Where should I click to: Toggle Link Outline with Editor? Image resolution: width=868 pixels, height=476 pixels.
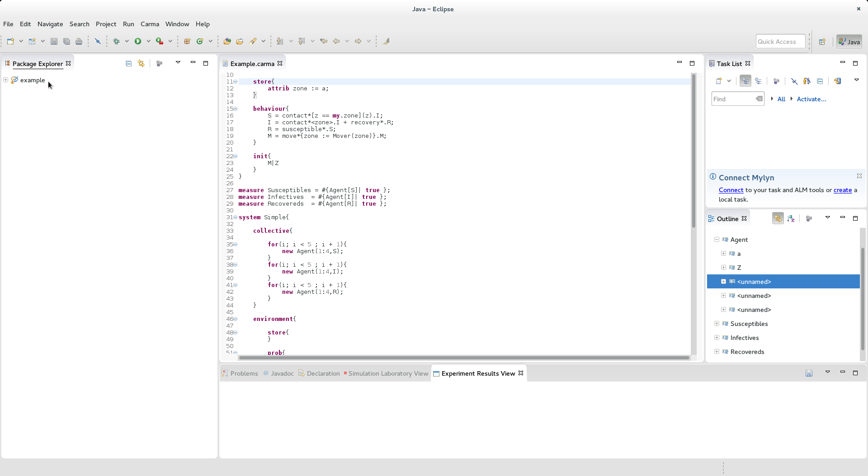click(x=778, y=218)
